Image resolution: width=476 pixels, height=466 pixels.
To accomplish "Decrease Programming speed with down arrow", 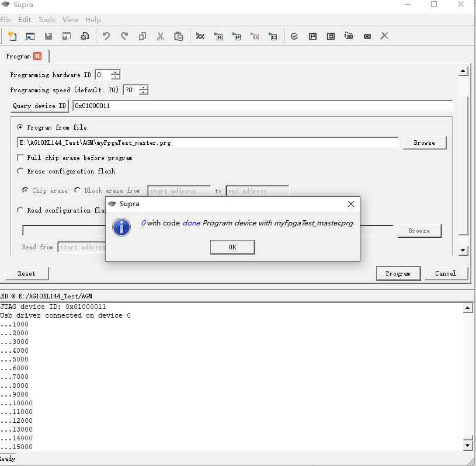I will (143, 92).
